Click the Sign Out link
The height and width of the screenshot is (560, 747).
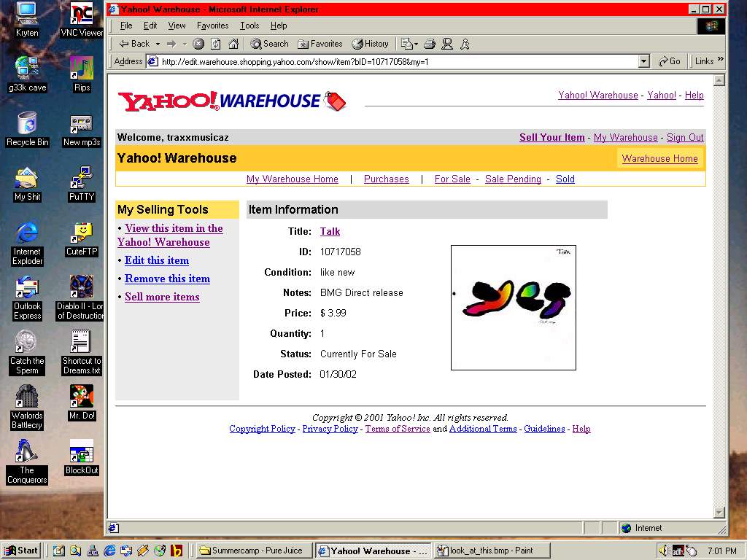685,137
